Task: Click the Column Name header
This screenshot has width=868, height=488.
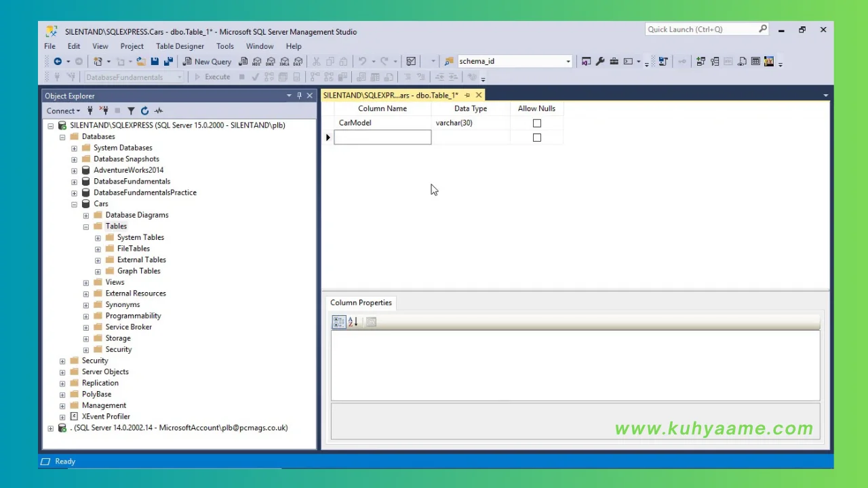Action: tap(382, 108)
